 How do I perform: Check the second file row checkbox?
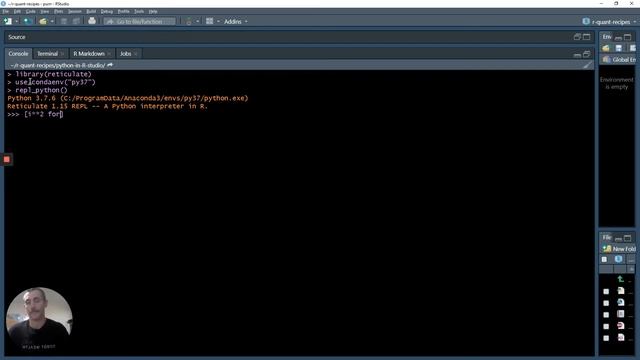click(606, 303)
